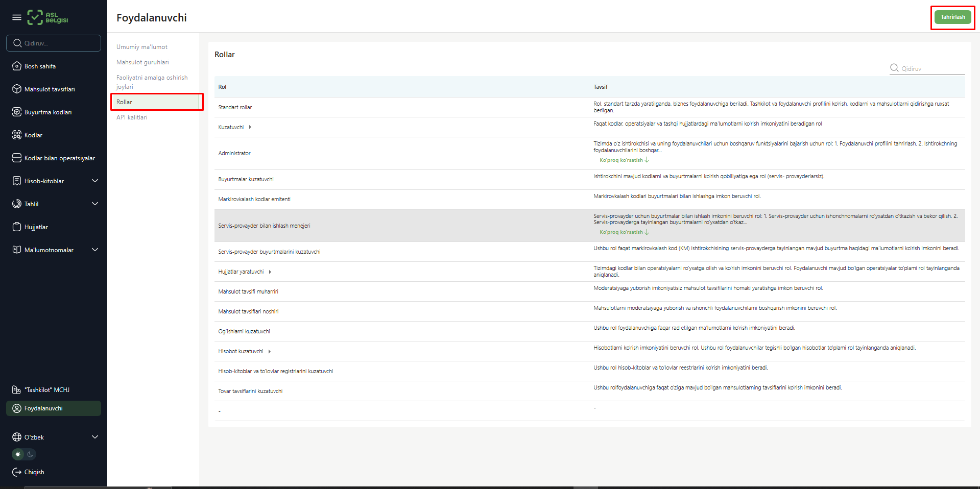Expand the Hisob-kitoblar submenu chevron
This screenshot has height=489, width=980.
95,181
